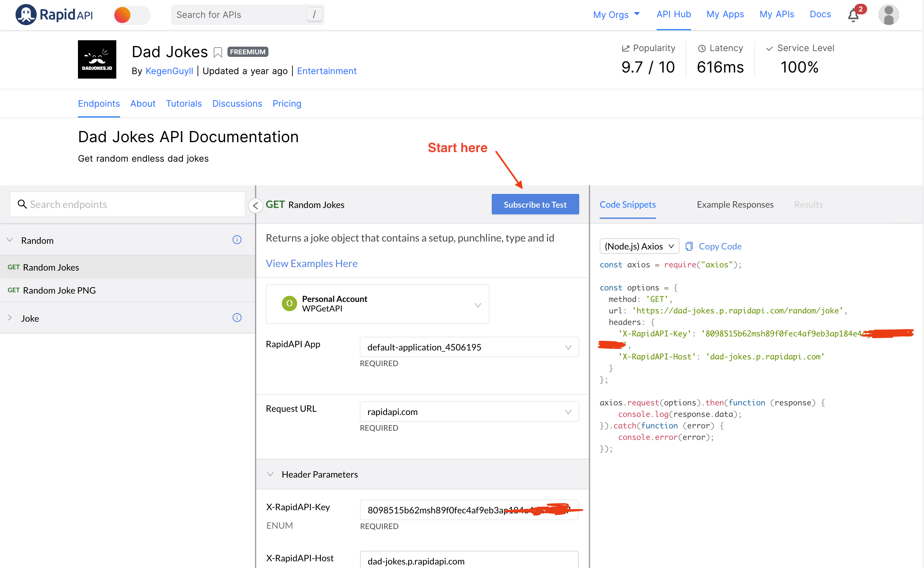Screen dimensions: 924x568
Task: Switch to the Endpoints tab
Action: pyautogui.click(x=99, y=104)
